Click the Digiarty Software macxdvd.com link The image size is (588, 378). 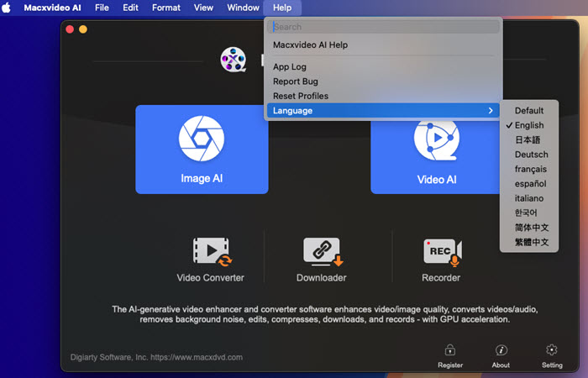(x=156, y=357)
